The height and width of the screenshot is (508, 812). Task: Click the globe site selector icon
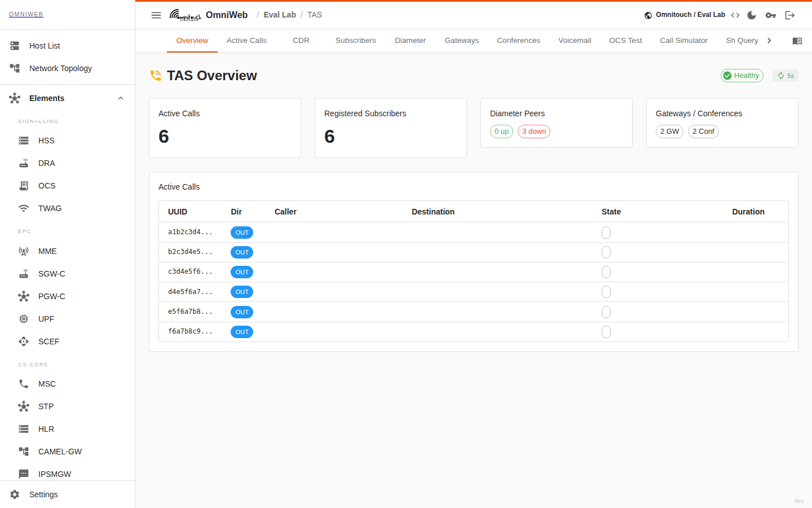pyautogui.click(x=648, y=15)
